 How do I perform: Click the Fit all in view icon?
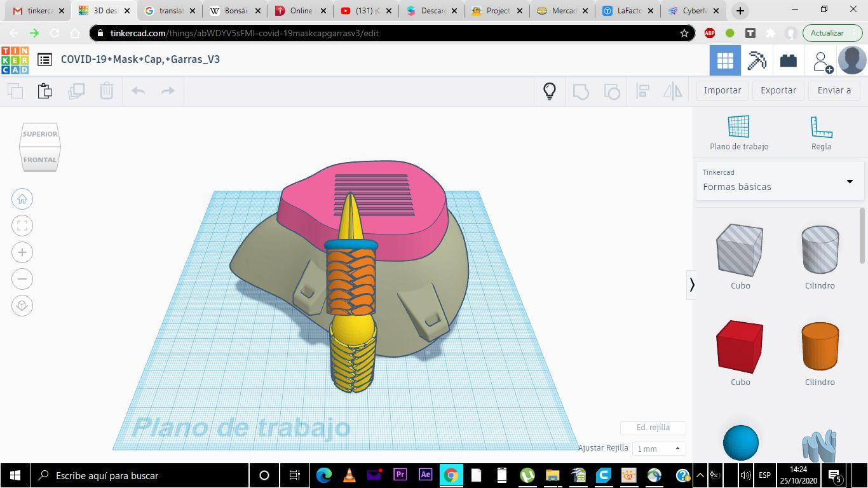coord(22,226)
